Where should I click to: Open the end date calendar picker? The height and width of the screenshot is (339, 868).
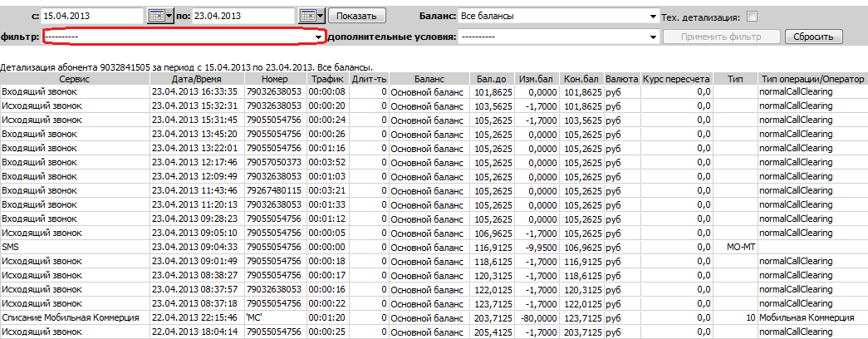click(x=312, y=16)
